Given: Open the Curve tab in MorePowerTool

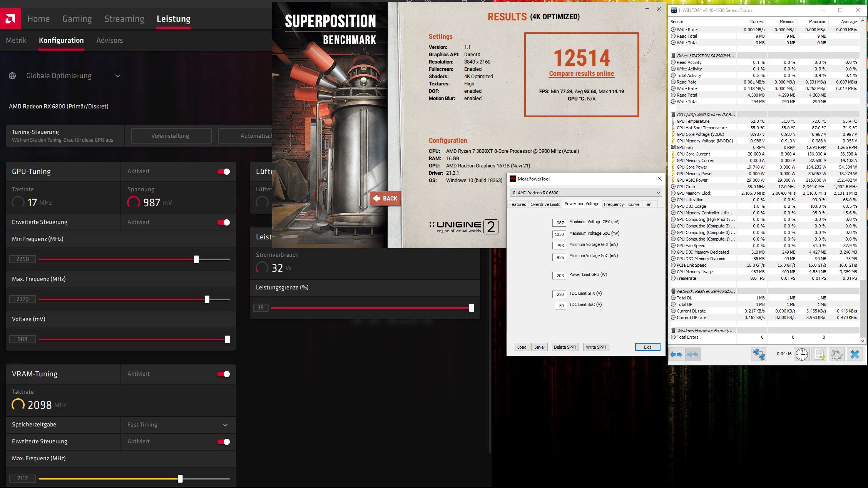Looking at the screenshot, I should [x=634, y=204].
